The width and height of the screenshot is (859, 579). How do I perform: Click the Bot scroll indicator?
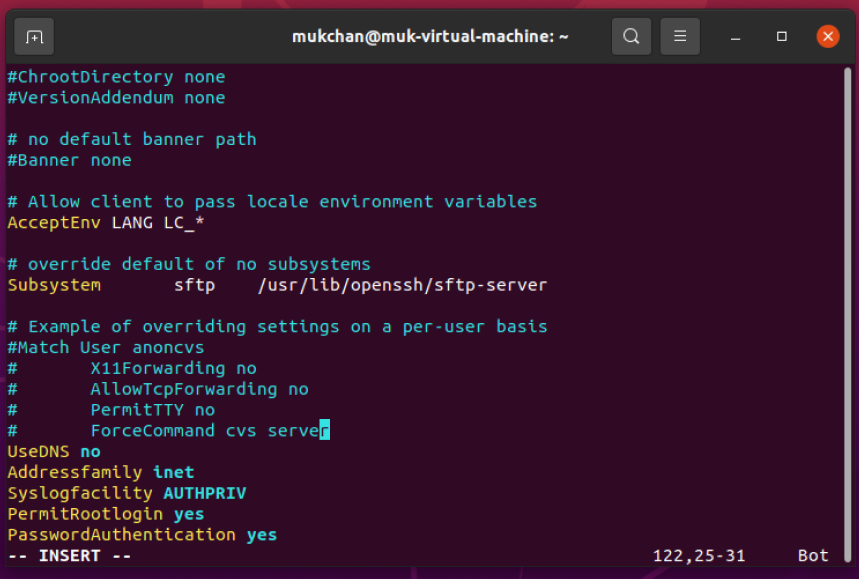pos(812,555)
